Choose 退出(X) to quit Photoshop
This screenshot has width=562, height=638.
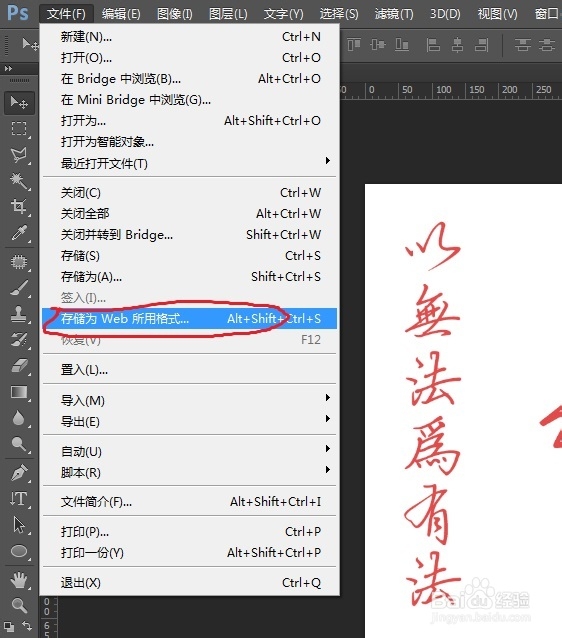click(190, 583)
